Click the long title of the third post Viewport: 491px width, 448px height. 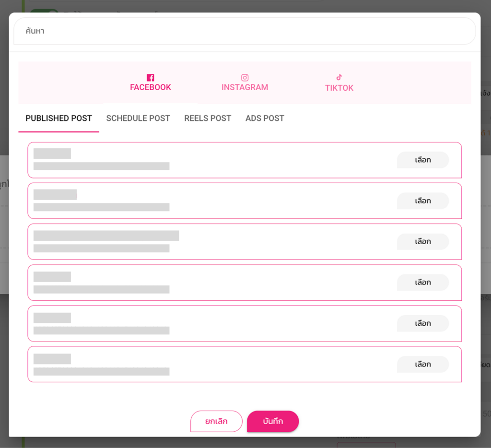(106, 236)
